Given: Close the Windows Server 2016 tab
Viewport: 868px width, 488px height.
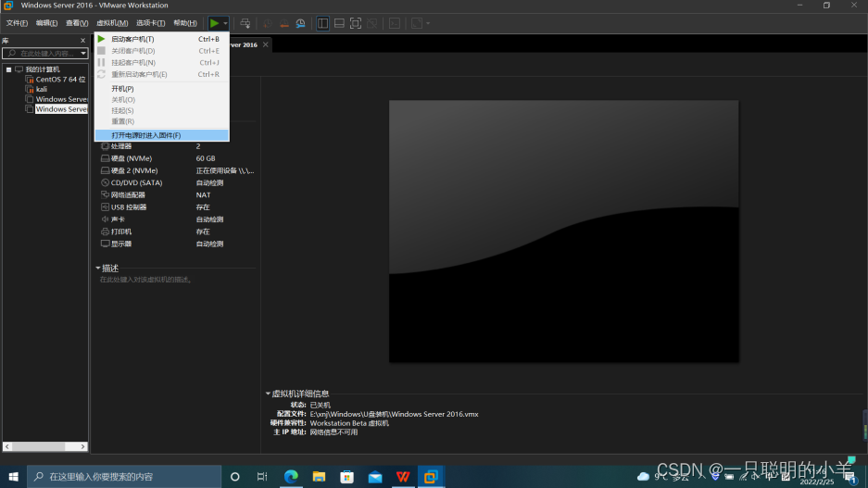Looking at the screenshot, I should click(266, 44).
